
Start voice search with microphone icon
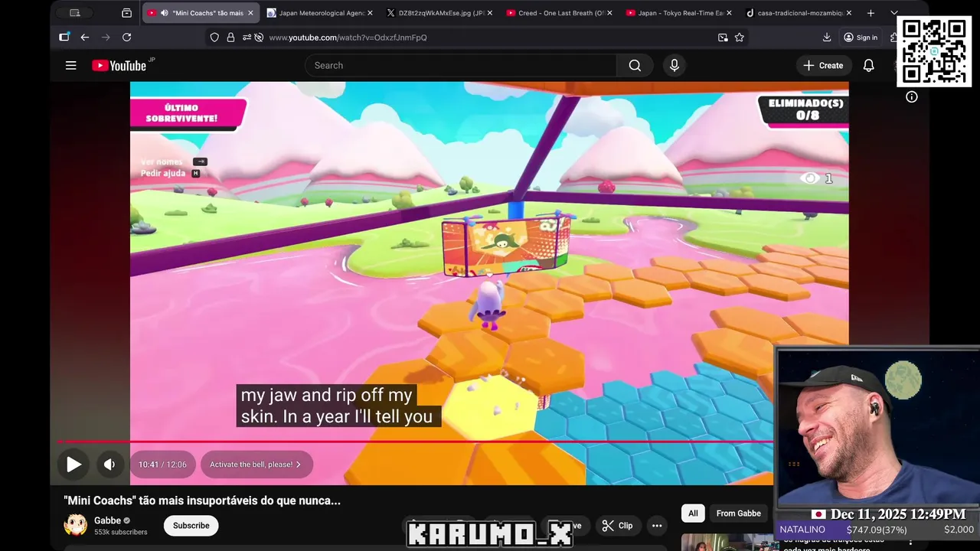click(x=675, y=66)
